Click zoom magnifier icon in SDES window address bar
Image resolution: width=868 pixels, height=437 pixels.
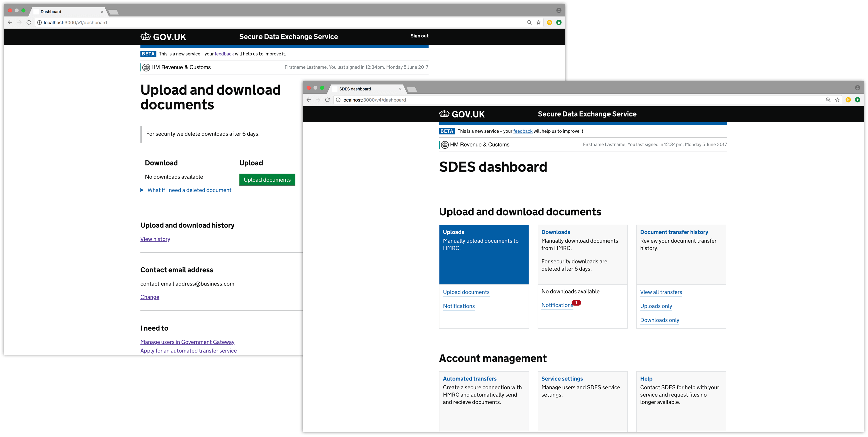tap(828, 100)
